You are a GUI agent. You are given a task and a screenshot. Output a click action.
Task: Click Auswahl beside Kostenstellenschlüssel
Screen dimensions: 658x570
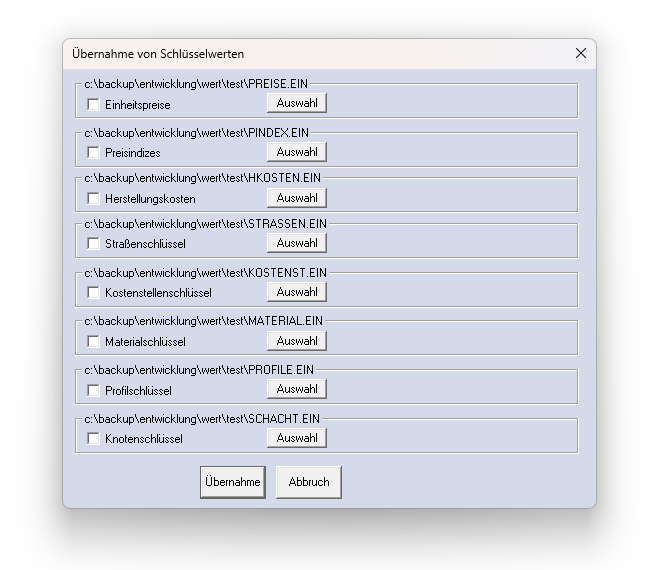(x=296, y=292)
